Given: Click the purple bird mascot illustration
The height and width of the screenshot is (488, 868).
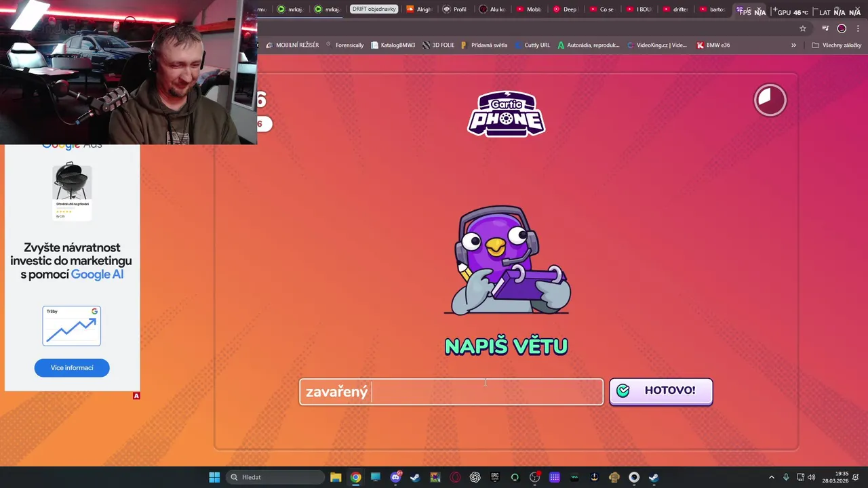Looking at the screenshot, I should (x=507, y=261).
